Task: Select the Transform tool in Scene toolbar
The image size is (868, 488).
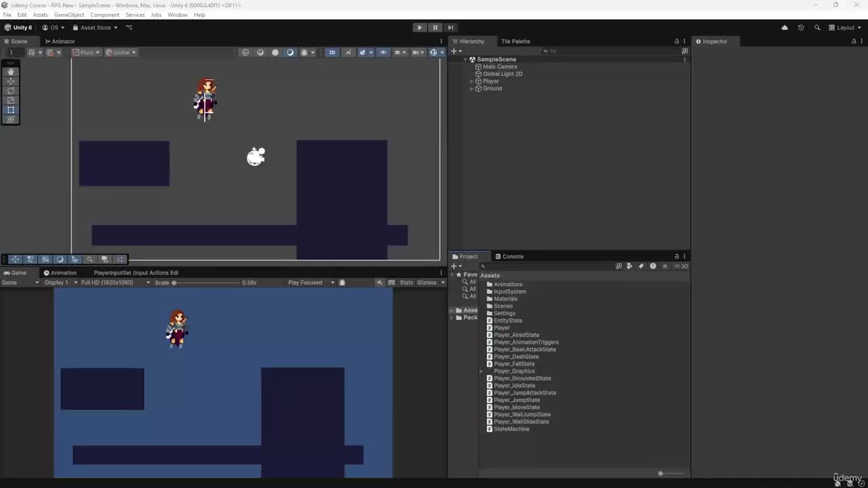Action: (11, 119)
